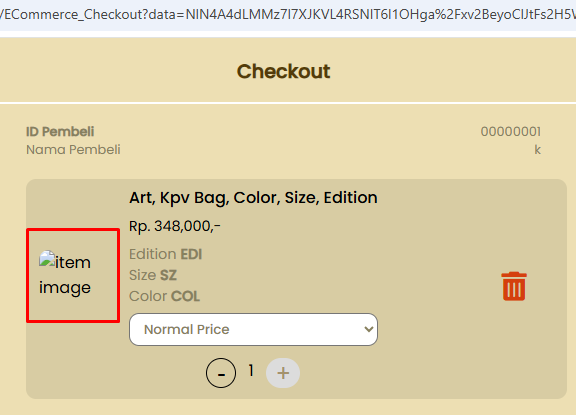This screenshot has height=415, width=576.
Task: Click the Checkout page heading
Action: point(283,71)
